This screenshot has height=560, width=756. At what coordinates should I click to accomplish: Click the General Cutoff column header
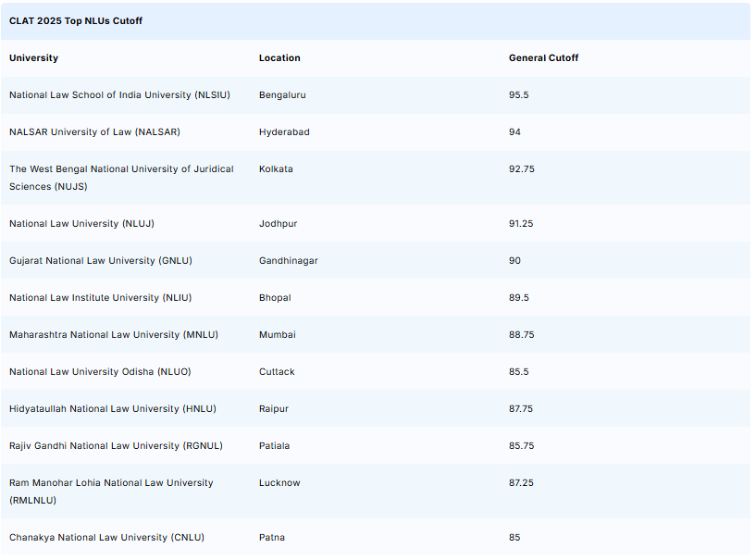click(543, 58)
